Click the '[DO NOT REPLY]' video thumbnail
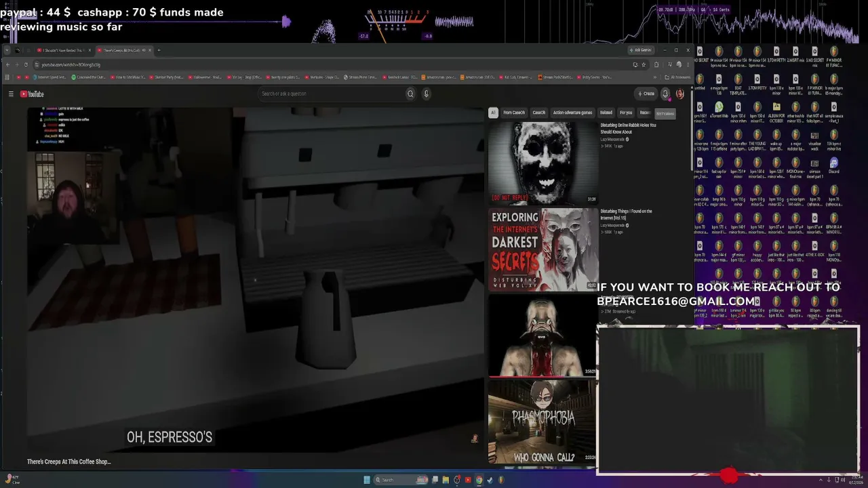Viewport: 868px width, 488px height. coord(543,163)
